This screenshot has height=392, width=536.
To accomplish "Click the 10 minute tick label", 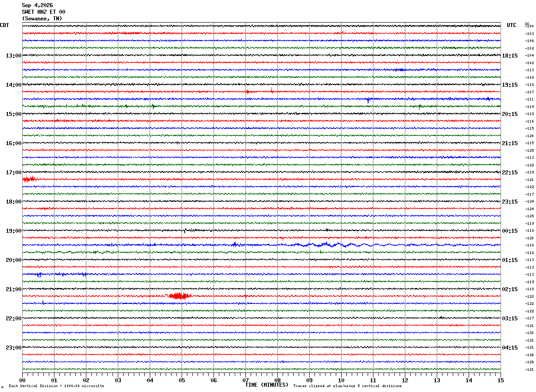I will (341, 380).
